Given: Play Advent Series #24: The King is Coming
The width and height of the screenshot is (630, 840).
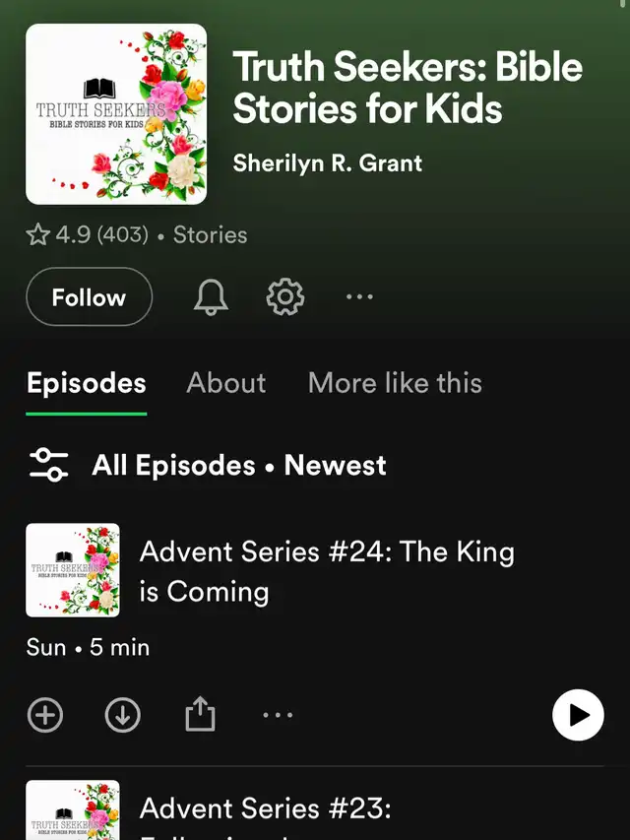Looking at the screenshot, I should 578,715.
